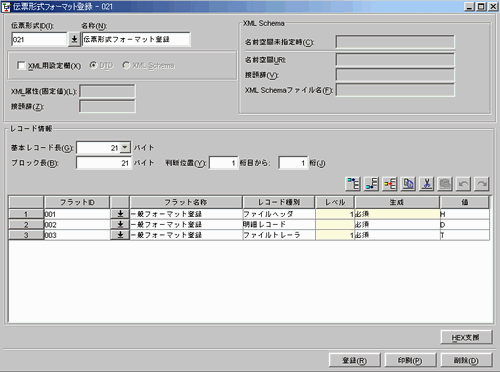500x372 pixels.
Task: Click the 登録(R) register button
Action: 355,360
